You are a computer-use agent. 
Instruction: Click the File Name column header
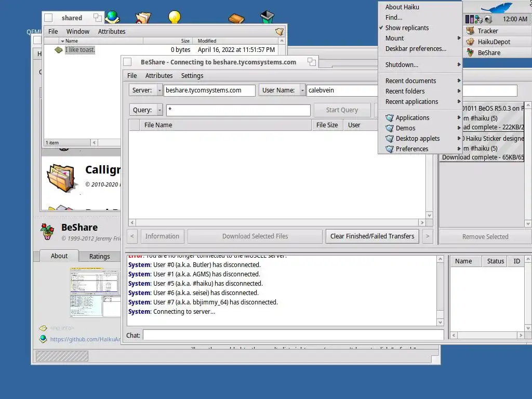(x=225, y=125)
